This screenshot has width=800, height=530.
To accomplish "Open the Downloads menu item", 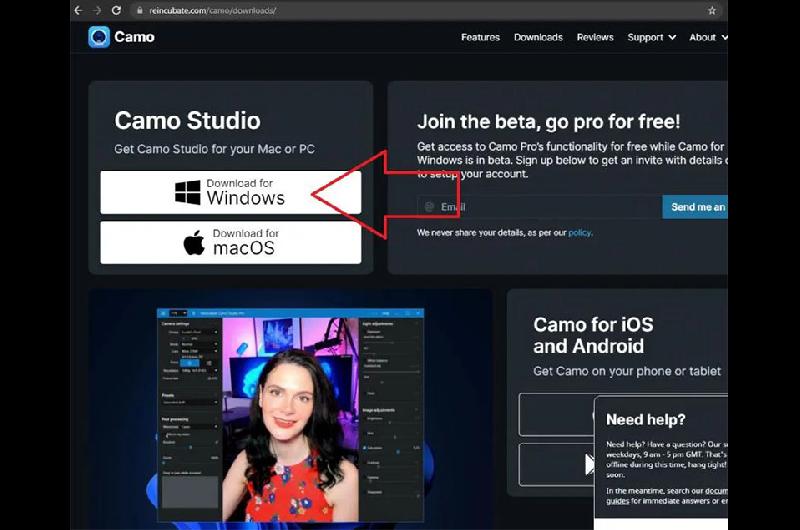I will (x=538, y=37).
